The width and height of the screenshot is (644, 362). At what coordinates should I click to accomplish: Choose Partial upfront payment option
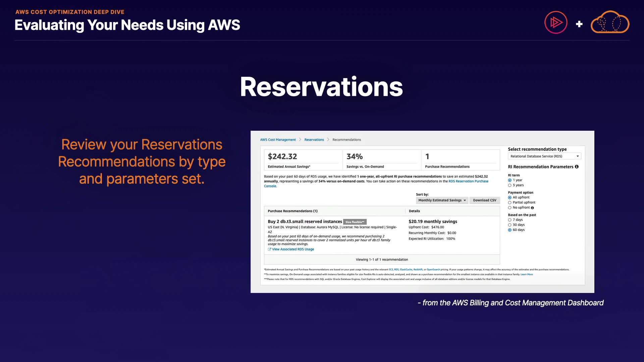[510, 203]
